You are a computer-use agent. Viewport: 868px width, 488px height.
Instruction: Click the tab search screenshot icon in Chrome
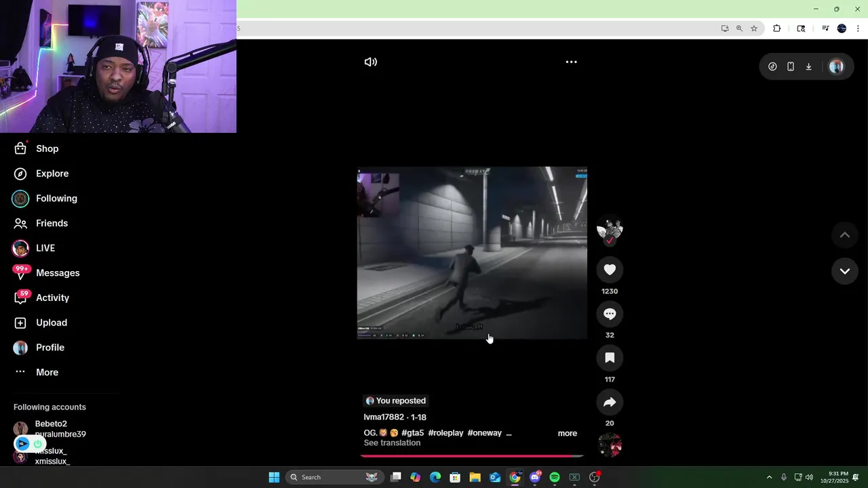(801, 28)
